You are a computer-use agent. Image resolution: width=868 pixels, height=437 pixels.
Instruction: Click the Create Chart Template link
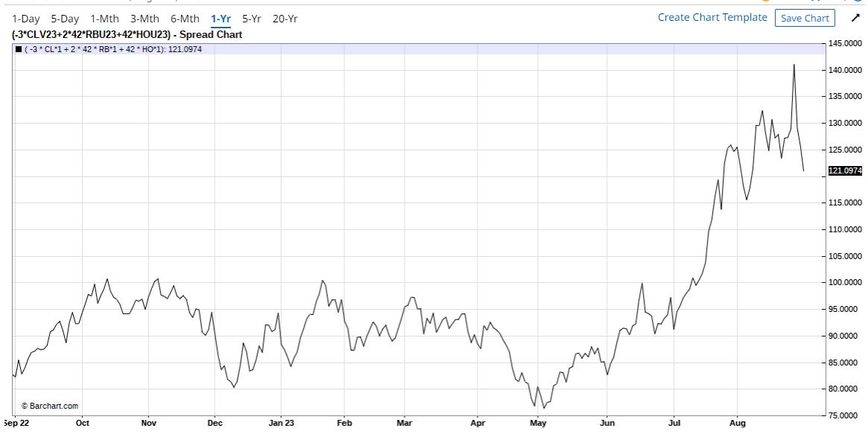pos(712,18)
